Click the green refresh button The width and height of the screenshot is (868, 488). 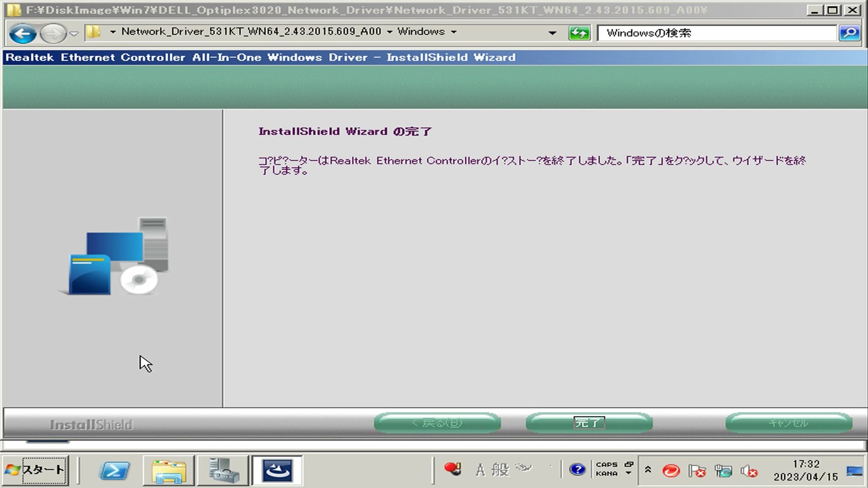pos(579,33)
